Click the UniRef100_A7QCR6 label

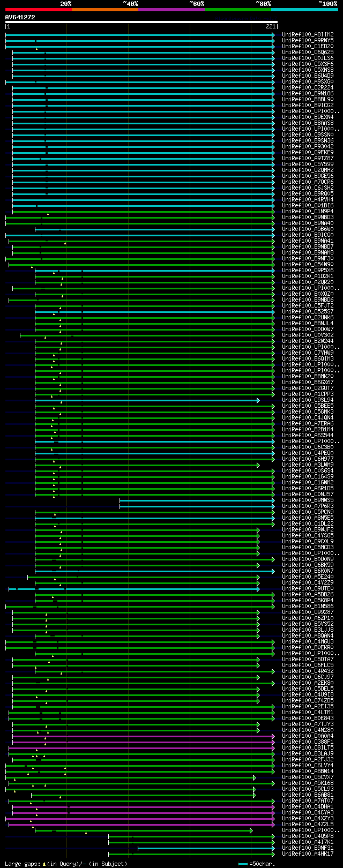[x=308, y=182]
